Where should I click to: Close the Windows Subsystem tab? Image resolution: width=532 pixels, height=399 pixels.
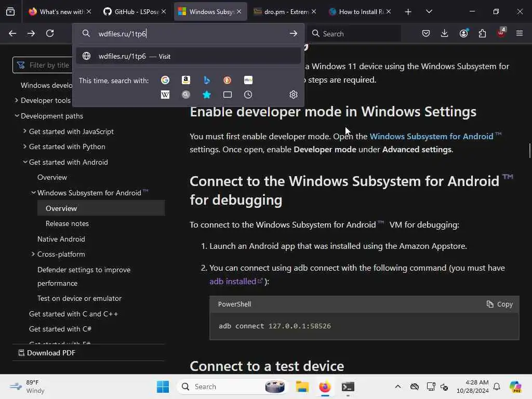239,11
